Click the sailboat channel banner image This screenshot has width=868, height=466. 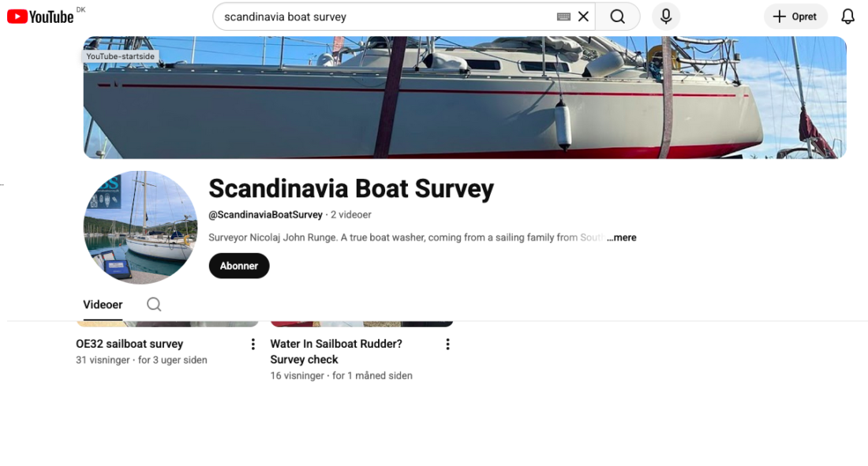(x=465, y=98)
